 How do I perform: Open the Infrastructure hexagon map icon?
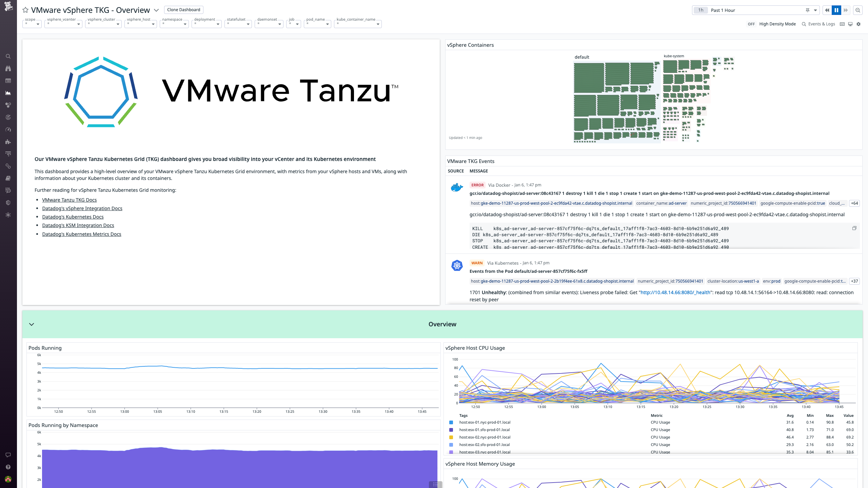[x=8, y=105]
